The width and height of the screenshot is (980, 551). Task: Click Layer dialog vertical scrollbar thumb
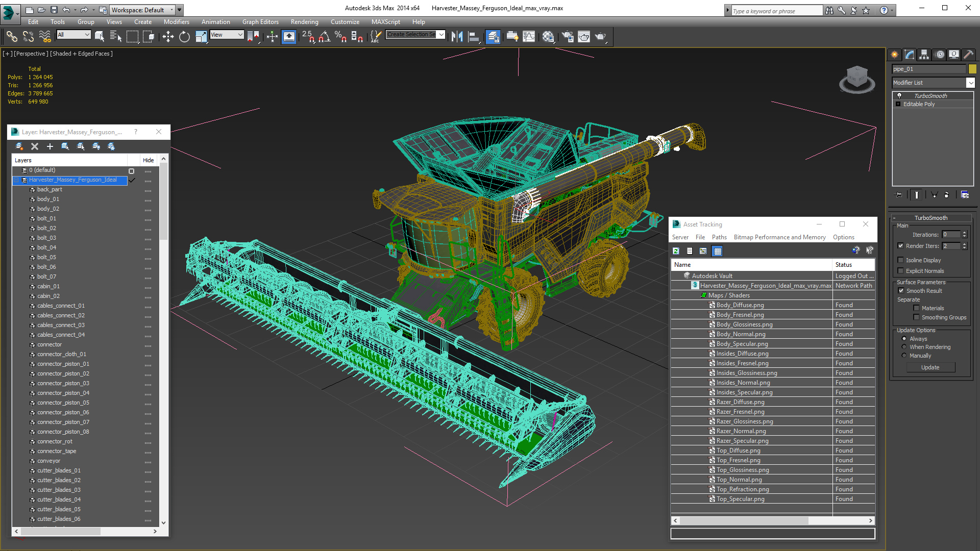163,202
